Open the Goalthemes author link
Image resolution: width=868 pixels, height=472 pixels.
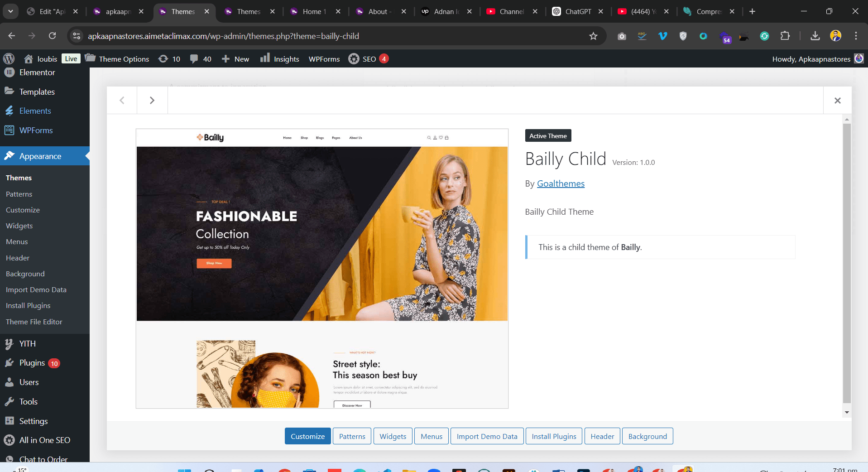(561, 183)
